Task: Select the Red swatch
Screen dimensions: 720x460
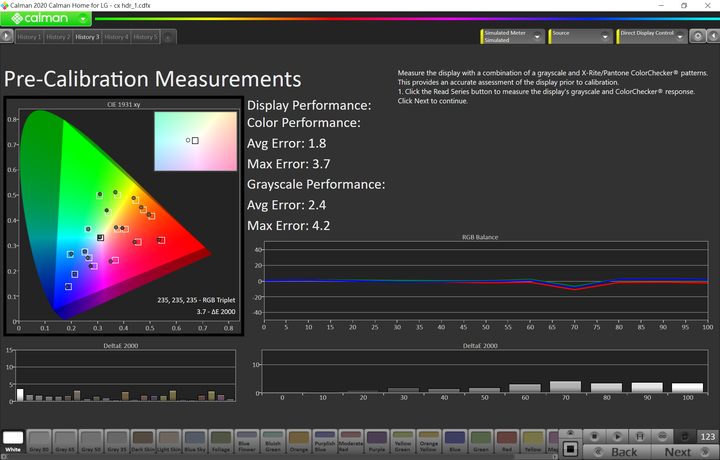Action: pos(506,441)
